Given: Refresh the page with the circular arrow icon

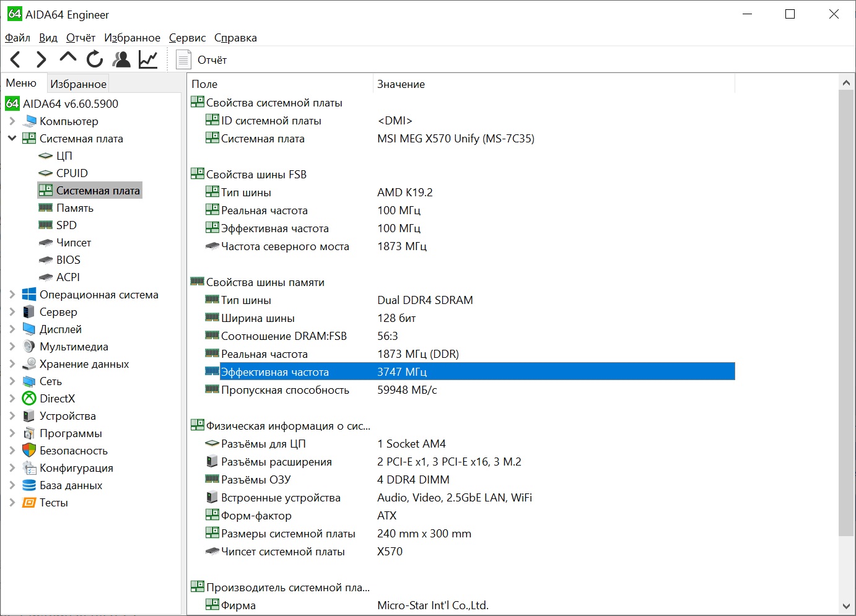Looking at the screenshot, I should point(95,59).
